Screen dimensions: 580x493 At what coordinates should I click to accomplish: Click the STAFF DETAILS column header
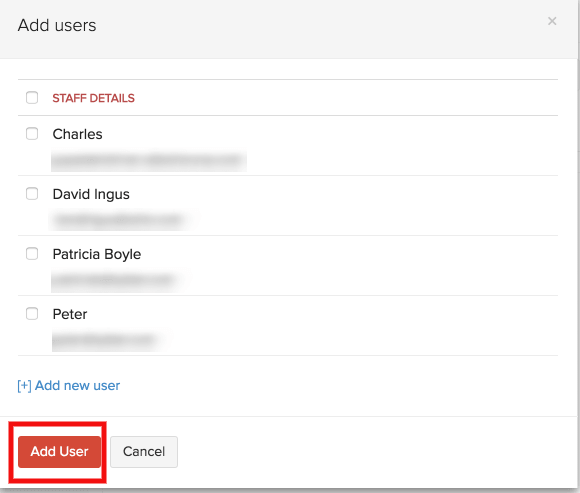pos(93,98)
